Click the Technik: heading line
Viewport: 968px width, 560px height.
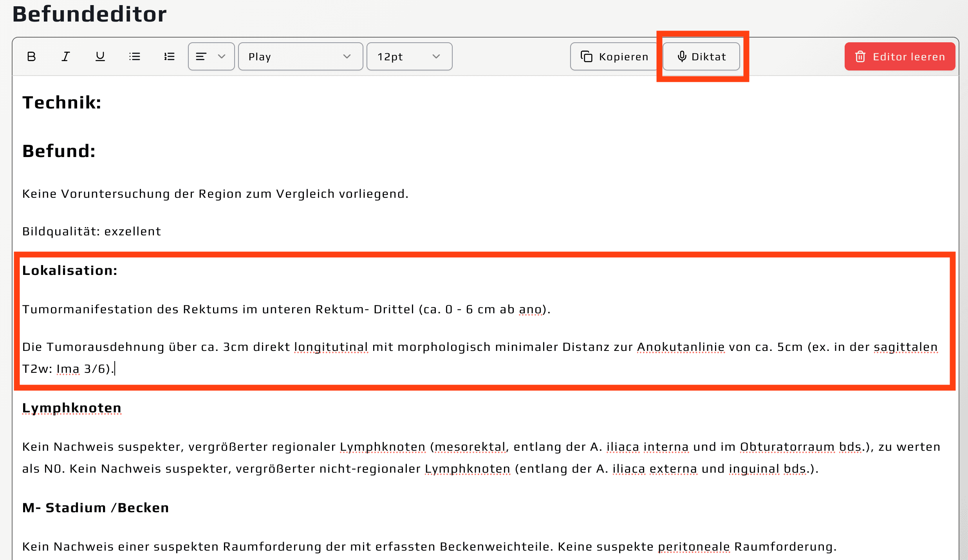coord(62,103)
